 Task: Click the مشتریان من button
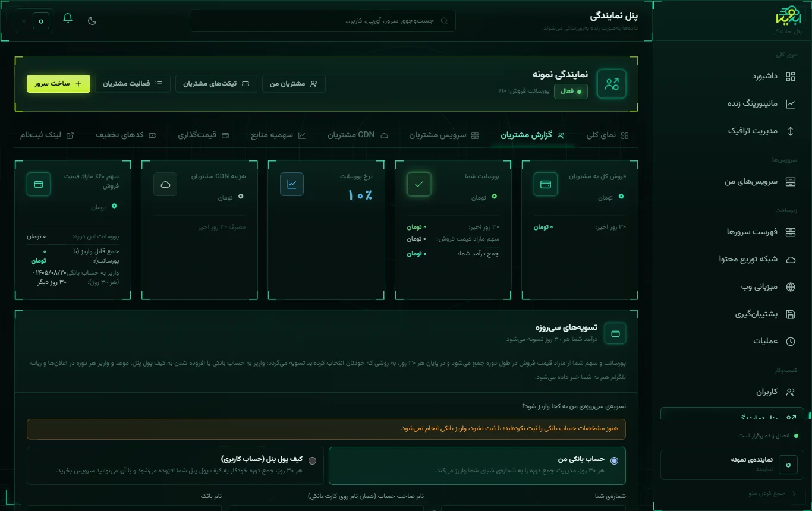point(294,84)
